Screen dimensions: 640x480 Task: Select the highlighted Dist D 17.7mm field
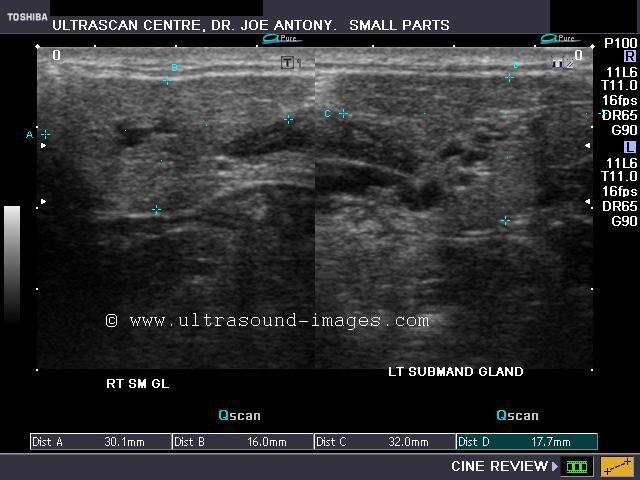[526, 441]
